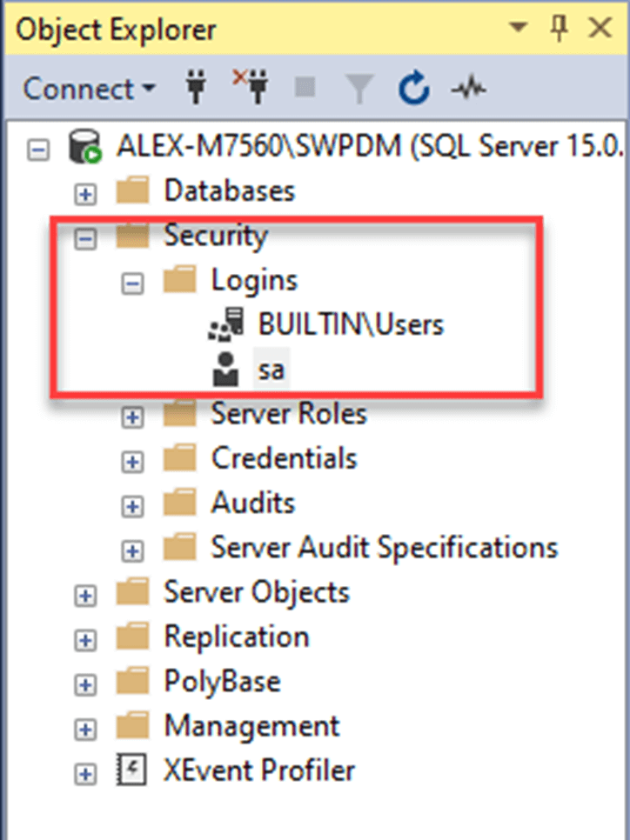Open the Object Explorer filter settings
This screenshot has height=840, width=630.
(359, 87)
